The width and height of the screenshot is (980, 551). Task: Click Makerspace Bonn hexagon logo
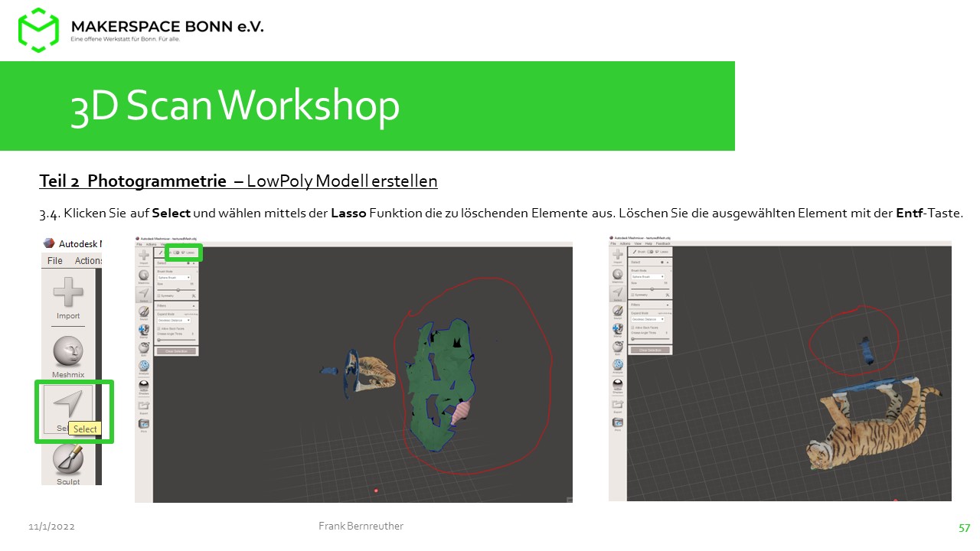(x=38, y=29)
